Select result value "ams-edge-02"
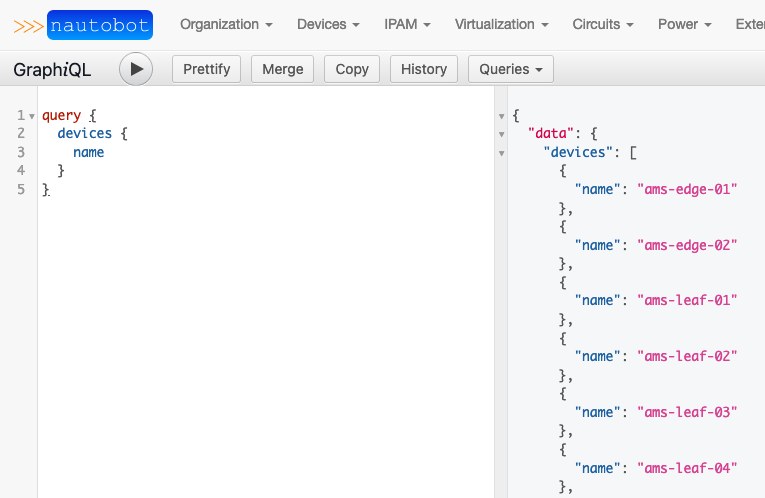 click(687, 245)
